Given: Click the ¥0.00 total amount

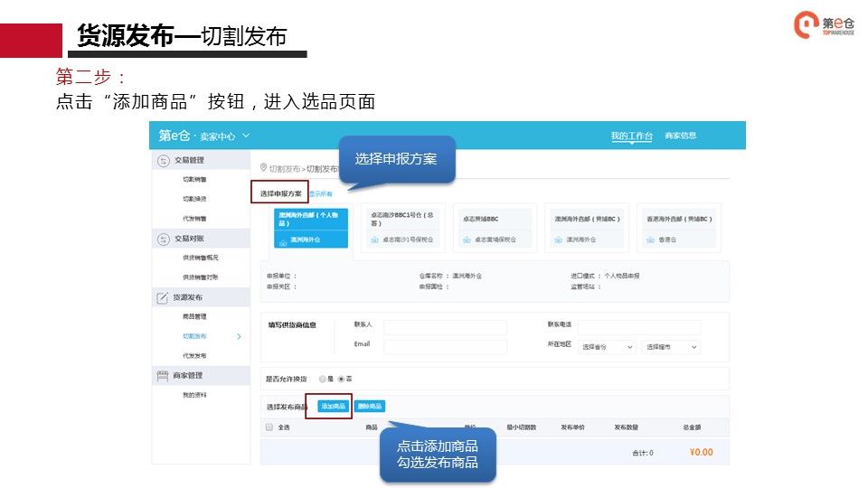Looking at the screenshot, I should (702, 453).
